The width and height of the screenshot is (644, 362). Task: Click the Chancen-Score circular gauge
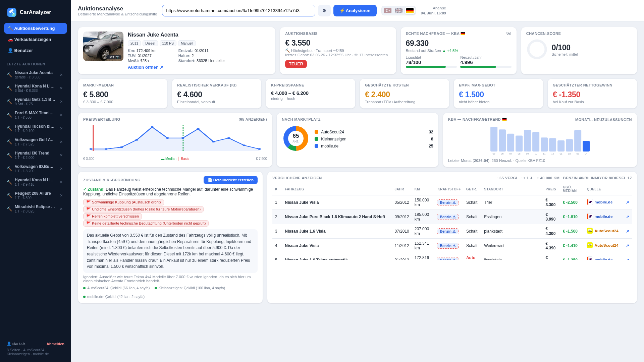click(x=537, y=49)
